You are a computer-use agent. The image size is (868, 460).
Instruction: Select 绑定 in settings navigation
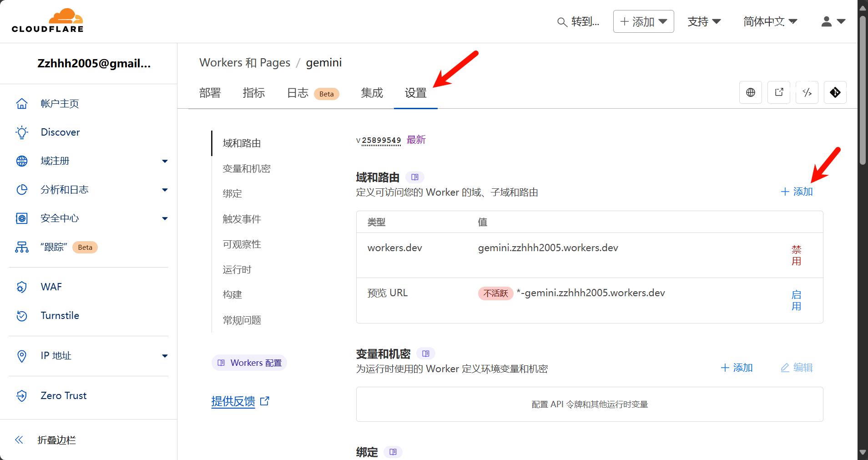click(x=232, y=194)
